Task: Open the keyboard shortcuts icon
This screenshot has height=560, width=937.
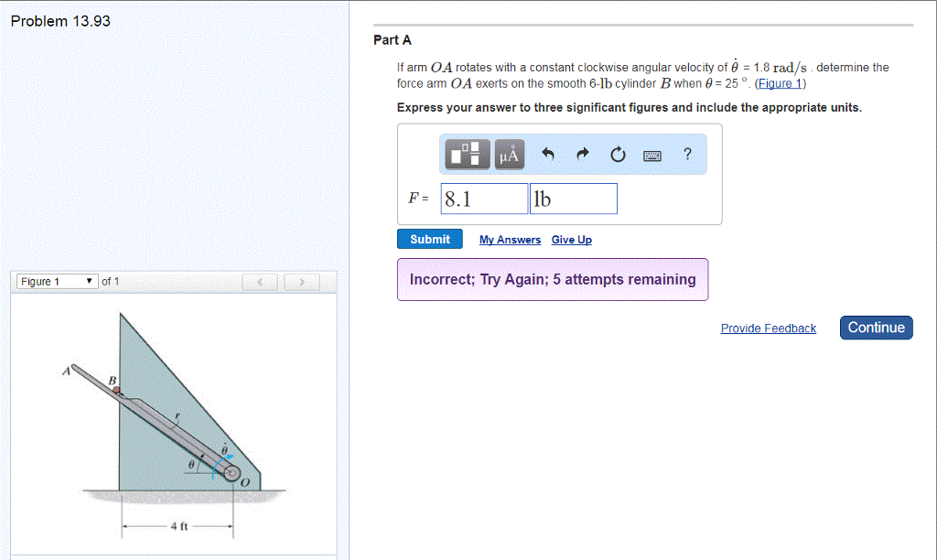Action: coord(652,154)
